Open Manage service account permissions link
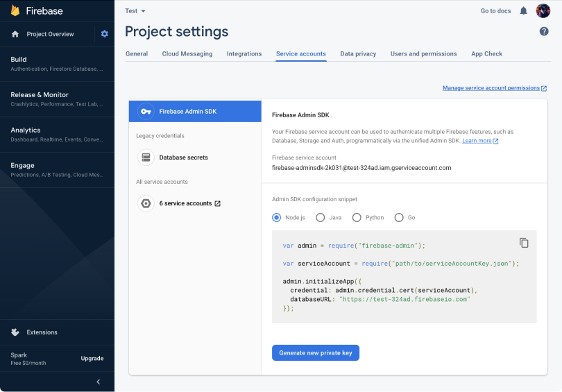Viewport: 562px width, 392px height. (x=491, y=88)
